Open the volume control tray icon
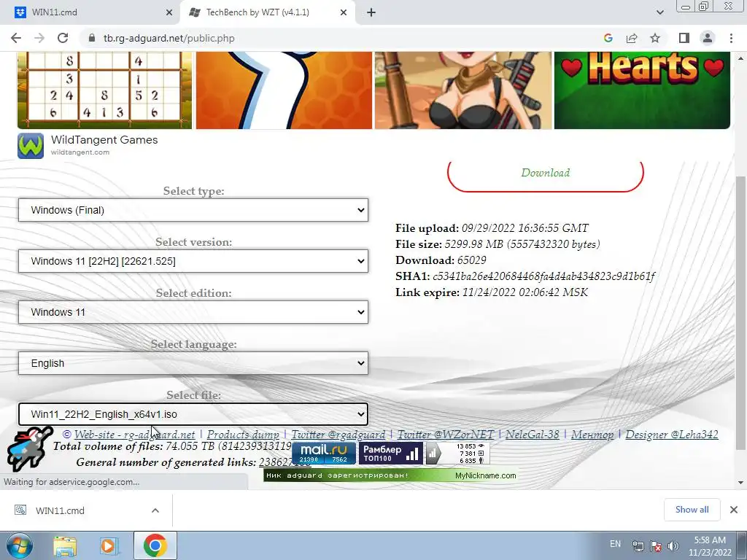The width and height of the screenshot is (747, 560). click(x=673, y=546)
